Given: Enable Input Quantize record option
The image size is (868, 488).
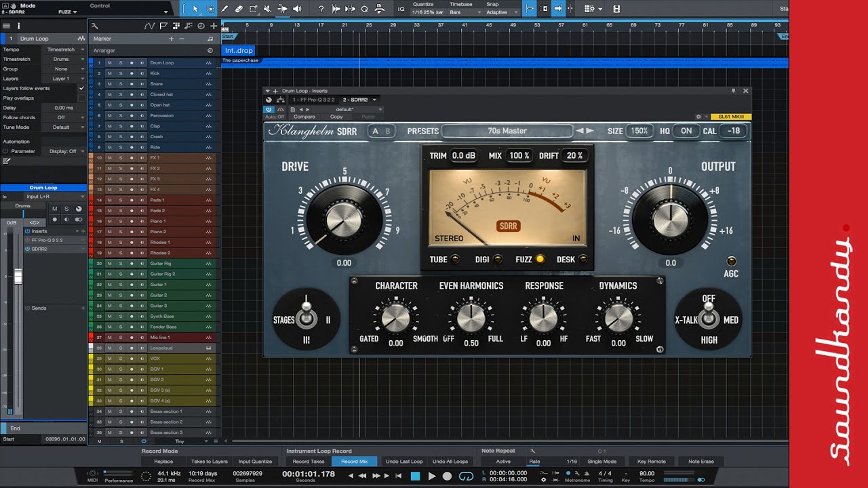Looking at the screenshot, I should [255, 462].
